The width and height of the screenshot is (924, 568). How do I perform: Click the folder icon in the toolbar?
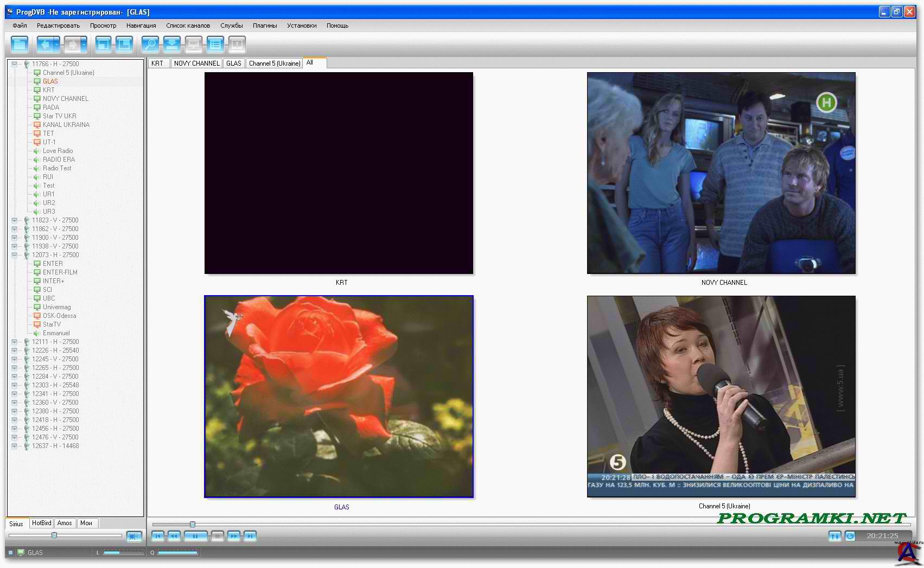20,44
